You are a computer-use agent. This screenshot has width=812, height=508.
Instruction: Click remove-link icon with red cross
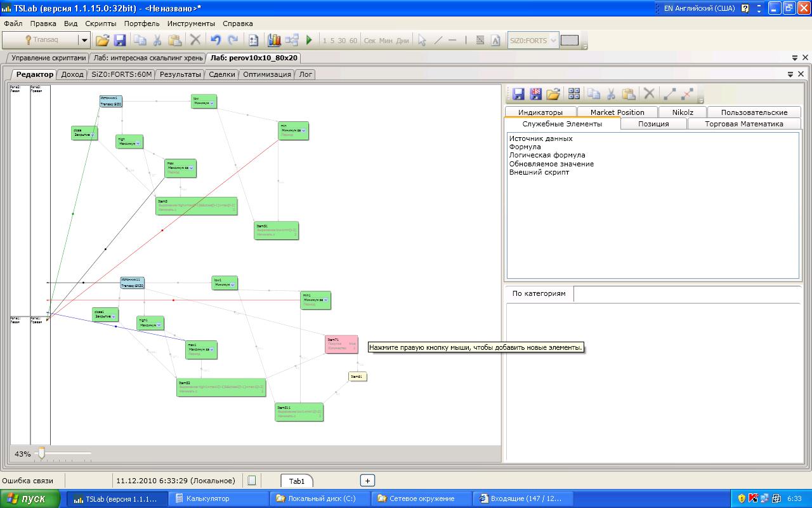[x=687, y=94]
